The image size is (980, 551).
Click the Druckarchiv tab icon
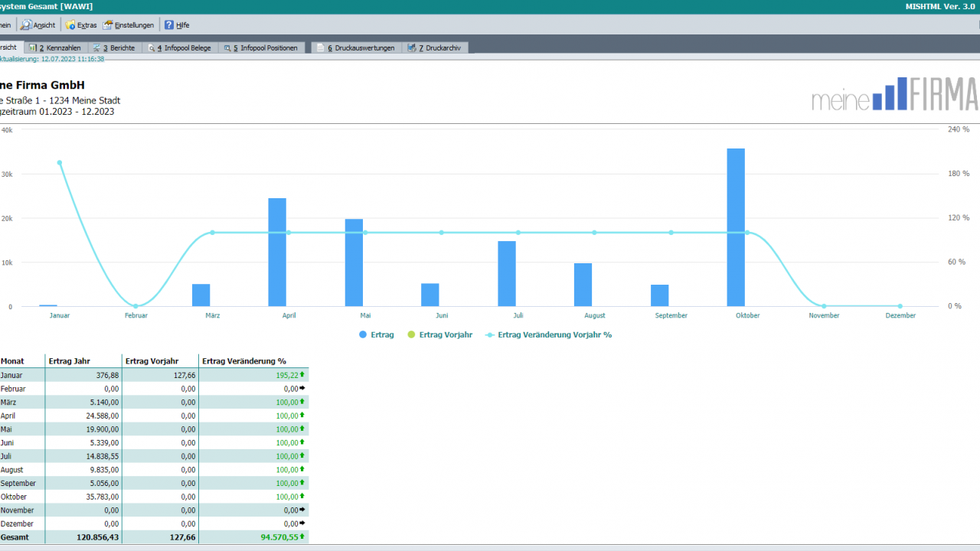[412, 47]
